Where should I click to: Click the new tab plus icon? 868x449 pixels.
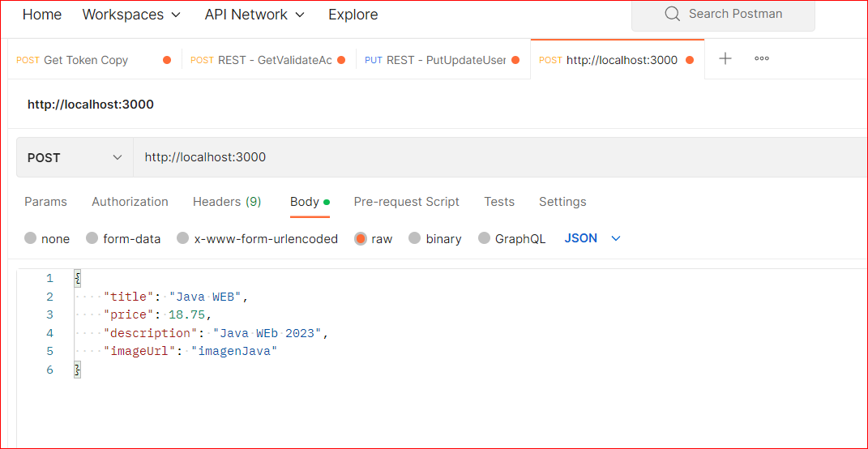pyautogui.click(x=725, y=58)
